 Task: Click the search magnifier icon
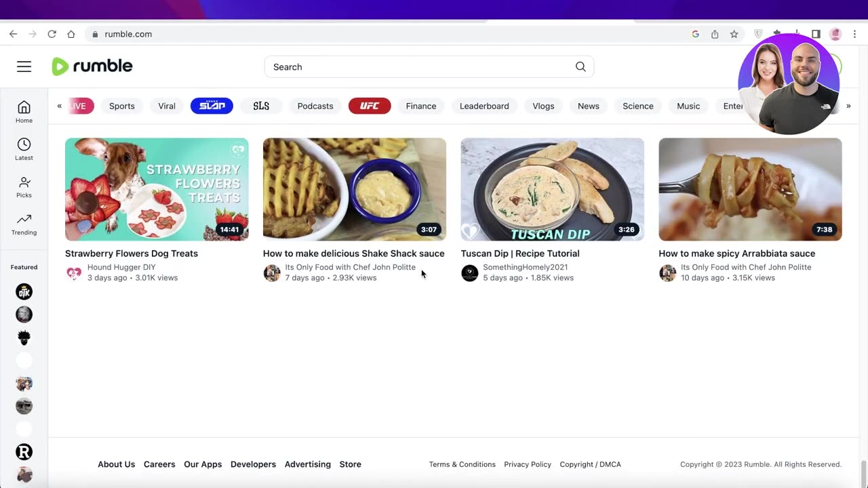coord(580,66)
